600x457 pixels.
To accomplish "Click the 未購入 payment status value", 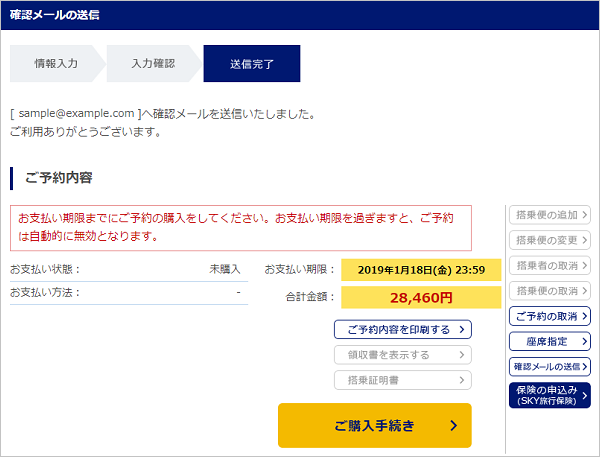I will pyautogui.click(x=225, y=270).
